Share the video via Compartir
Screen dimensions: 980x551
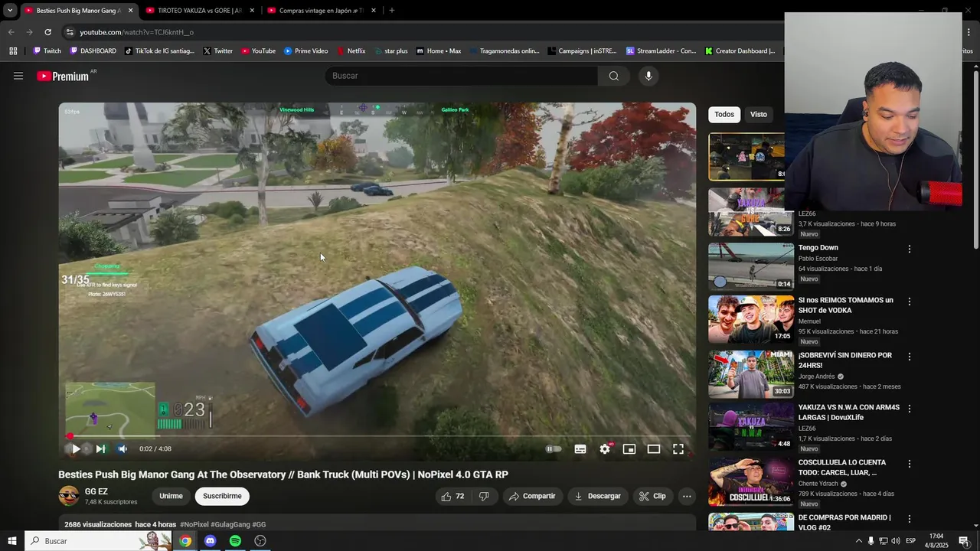click(x=532, y=496)
